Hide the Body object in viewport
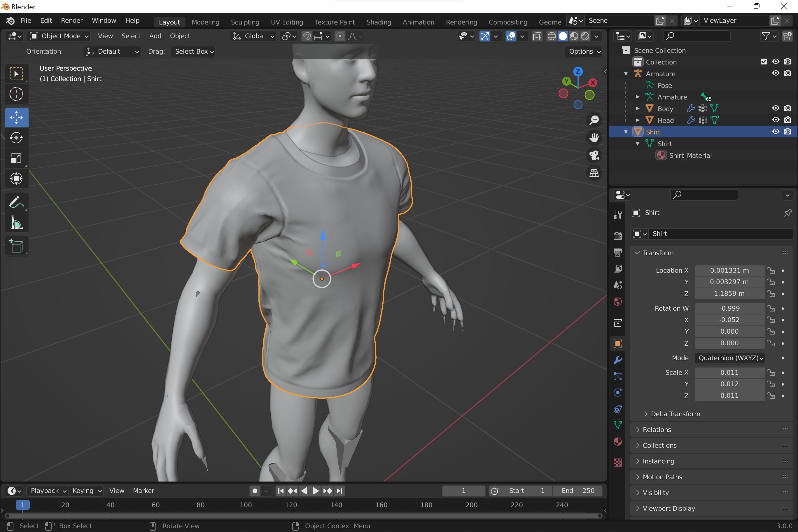This screenshot has height=532, width=798. tap(776, 108)
